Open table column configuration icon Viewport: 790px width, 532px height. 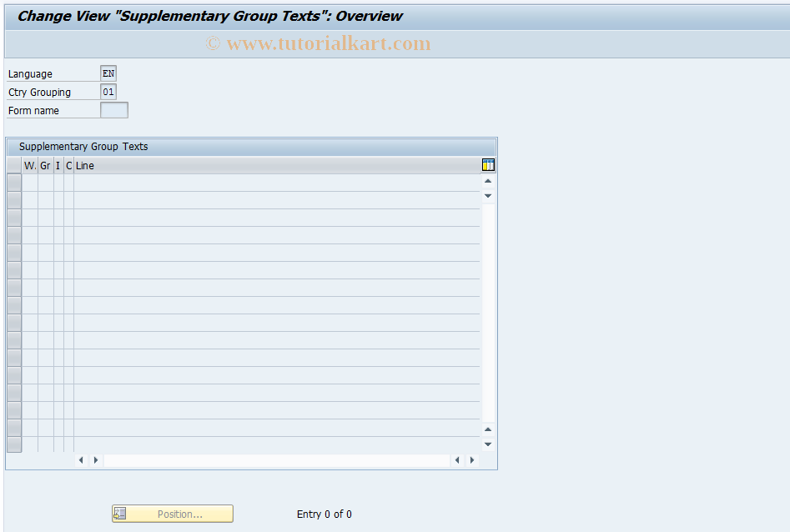pos(488,165)
